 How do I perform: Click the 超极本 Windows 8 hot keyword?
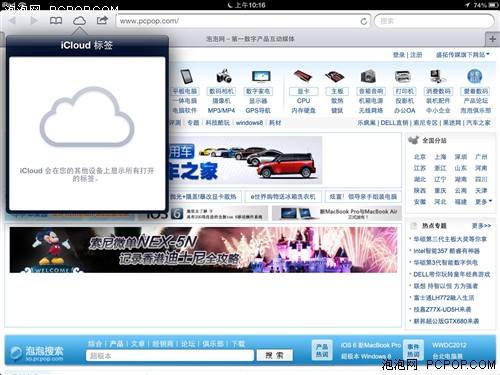(366, 356)
